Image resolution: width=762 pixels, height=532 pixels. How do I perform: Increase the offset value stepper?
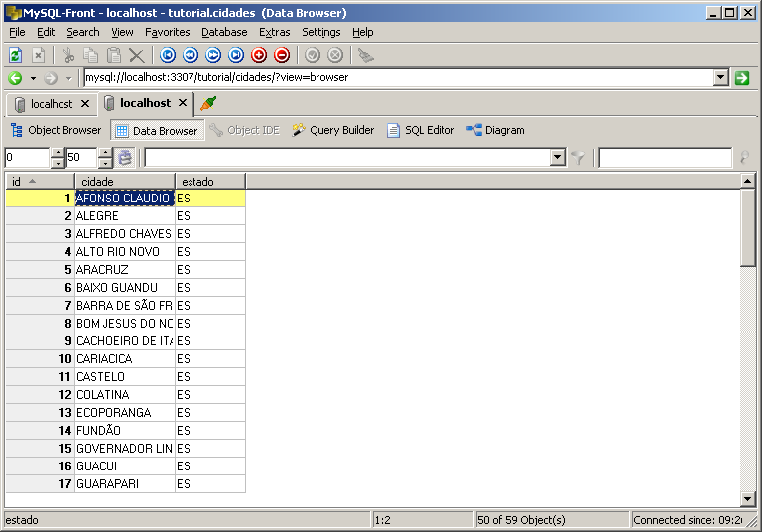(x=58, y=153)
